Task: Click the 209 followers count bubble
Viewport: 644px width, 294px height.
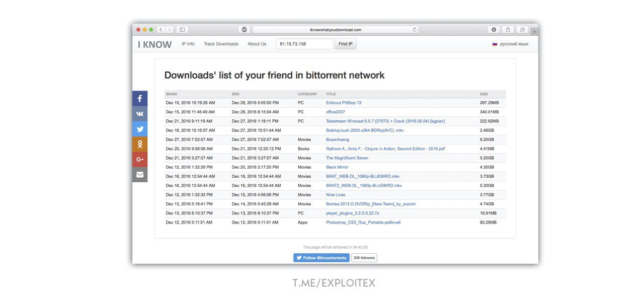Action: pyautogui.click(x=364, y=258)
